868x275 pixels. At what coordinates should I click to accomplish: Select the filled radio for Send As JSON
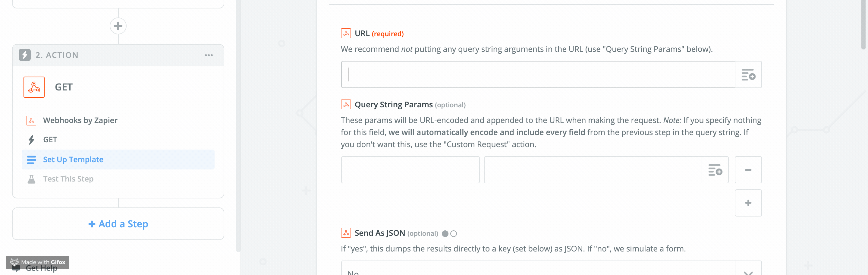click(x=445, y=233)
